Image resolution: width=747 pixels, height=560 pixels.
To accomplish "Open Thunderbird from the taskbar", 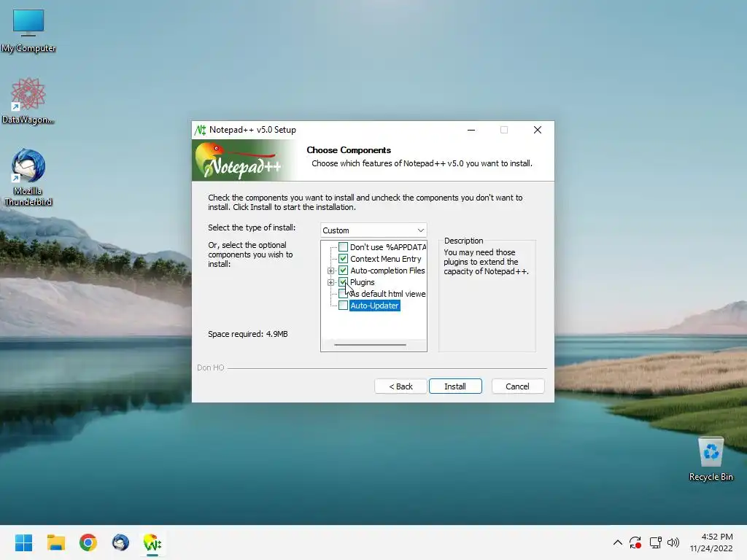I will click(x=120, y=542).
